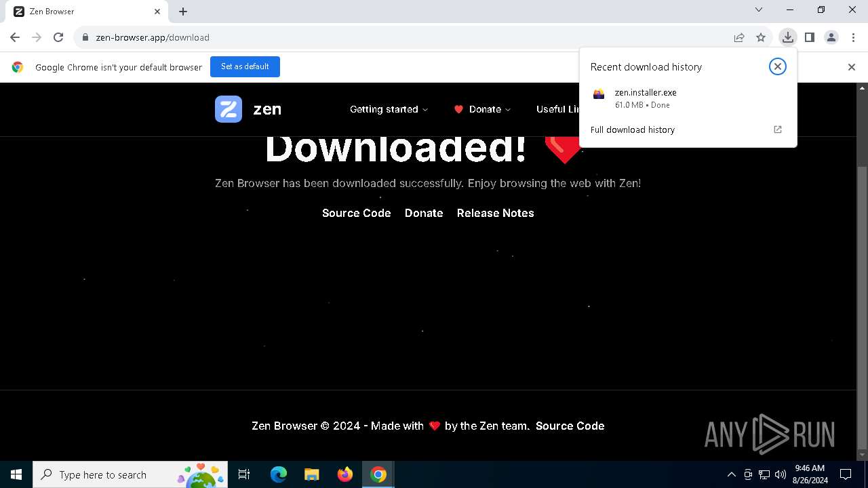
Task: Click Chrome icon in taskbar
Action: [x=378, y=474]
